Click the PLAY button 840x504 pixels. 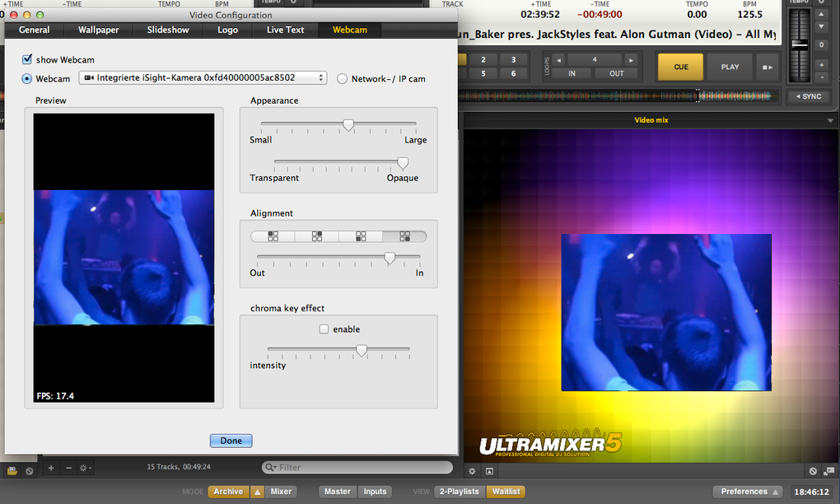[x=730, y=67]
